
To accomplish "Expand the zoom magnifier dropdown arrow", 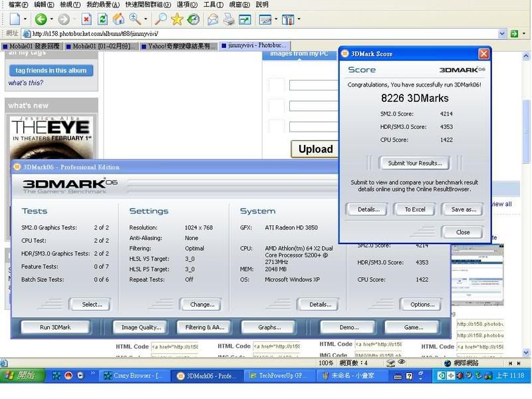I will [x=145, y=19].
